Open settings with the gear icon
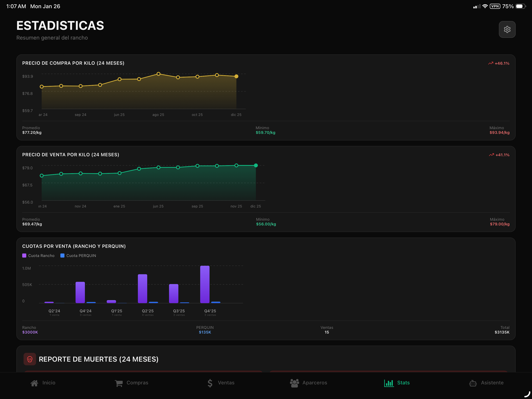The width and height of the screenshot is (532, 399). (507, 29)
